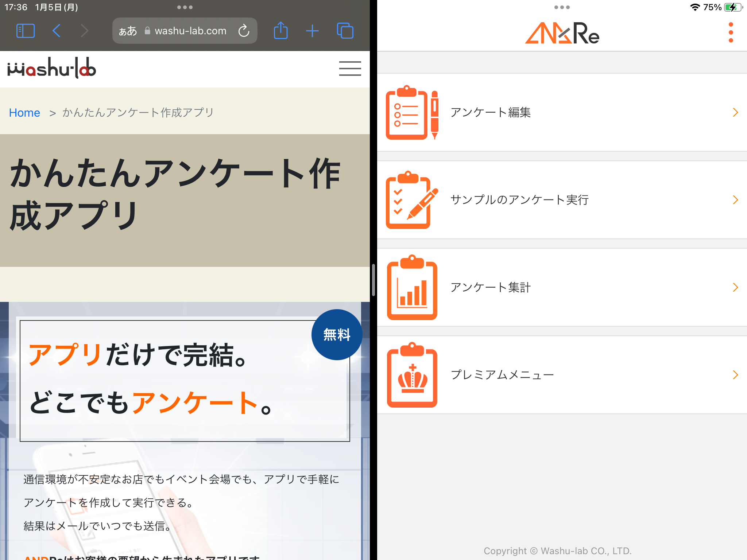Reload the washu-lab.com page

click(244, 31)
